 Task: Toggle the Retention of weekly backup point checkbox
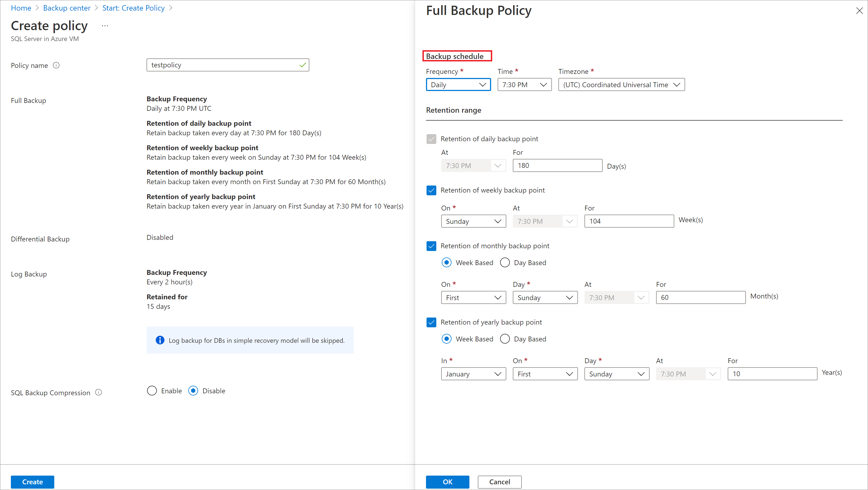pyautogui.click(x=432, y=190)
